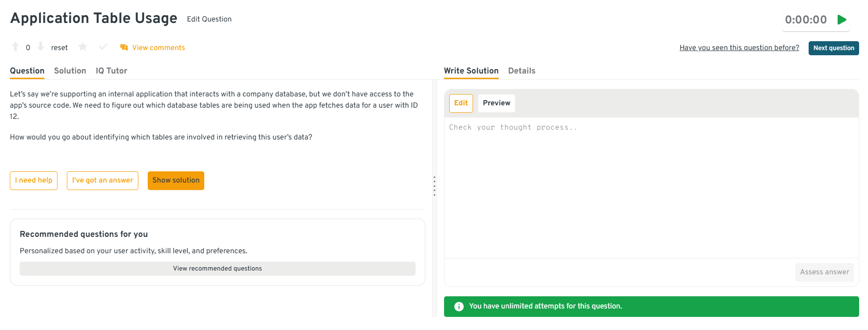Viewport: 868px width, 330px height.
Task: Click the info icon in the green banner
Action: tap(459, 307)
